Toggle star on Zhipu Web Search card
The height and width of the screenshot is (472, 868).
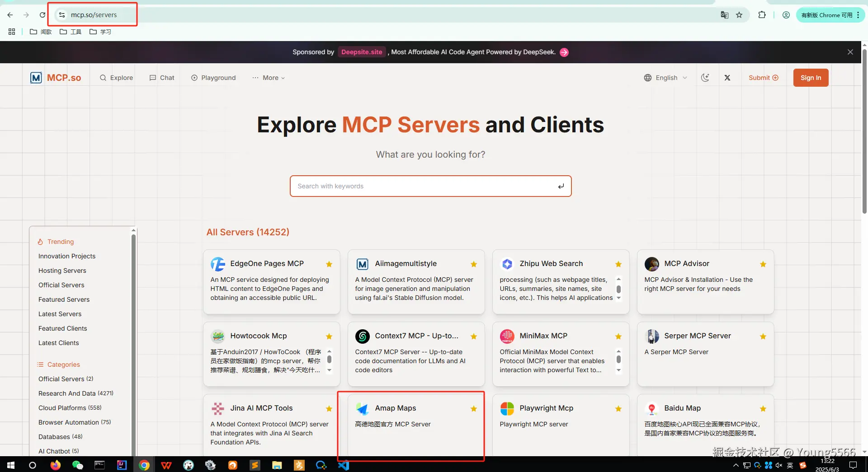tap(618, 264)
